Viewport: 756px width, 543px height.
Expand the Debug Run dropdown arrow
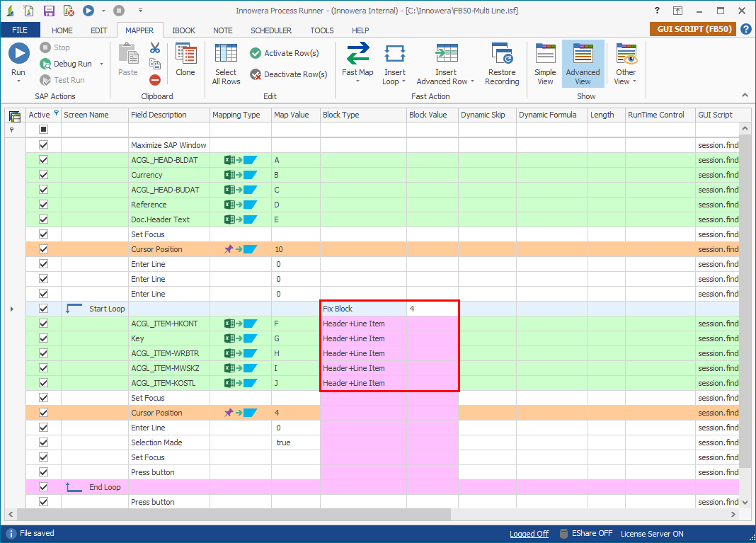[102, 64]
